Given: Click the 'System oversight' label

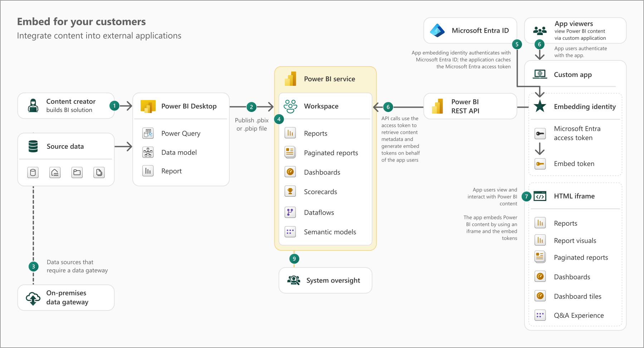Looking at the screenshot, I should pos(333,280).
